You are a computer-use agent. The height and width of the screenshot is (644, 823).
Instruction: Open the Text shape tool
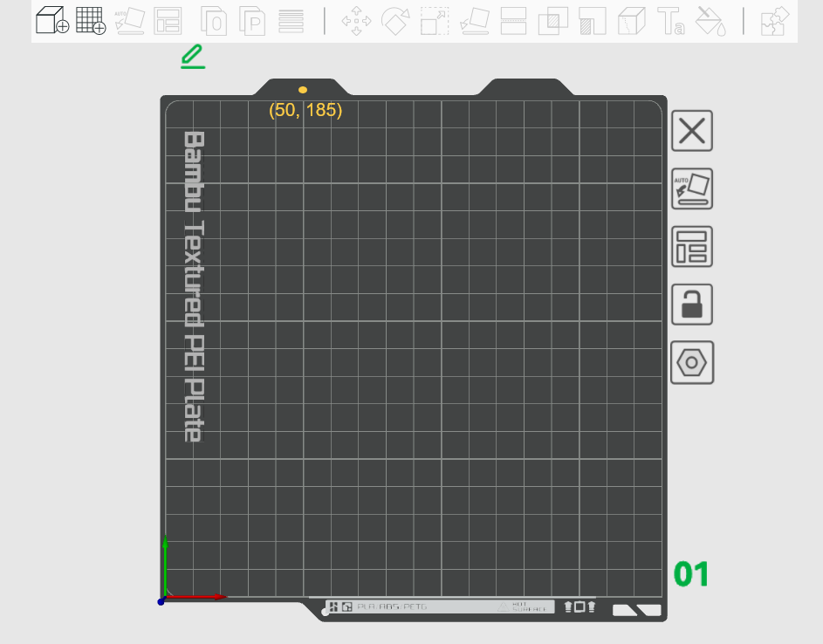(x=670, y=20)
